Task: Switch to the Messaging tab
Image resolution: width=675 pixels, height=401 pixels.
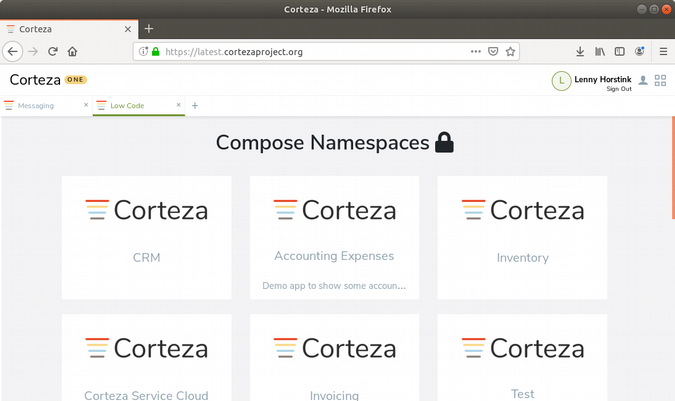Action: pyautogui.click(x=36, y=105)
